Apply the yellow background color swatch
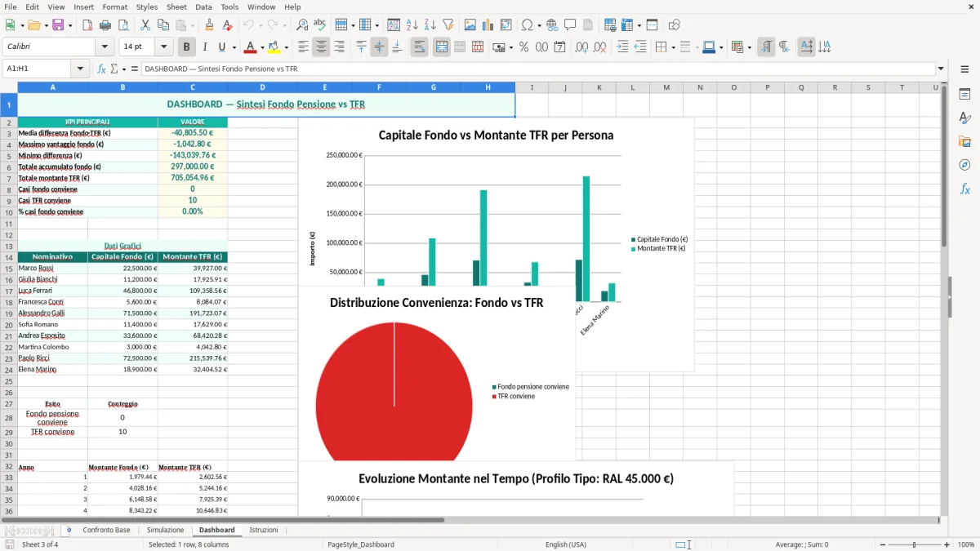The height and width of the screenshot is (551, 980). [274, 47]
